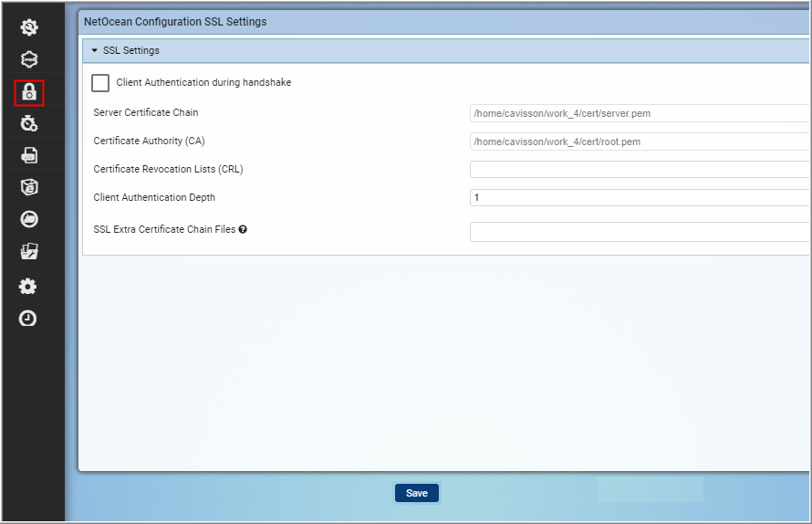Click the Certificate Revocation Lists field

pos(640,169)
